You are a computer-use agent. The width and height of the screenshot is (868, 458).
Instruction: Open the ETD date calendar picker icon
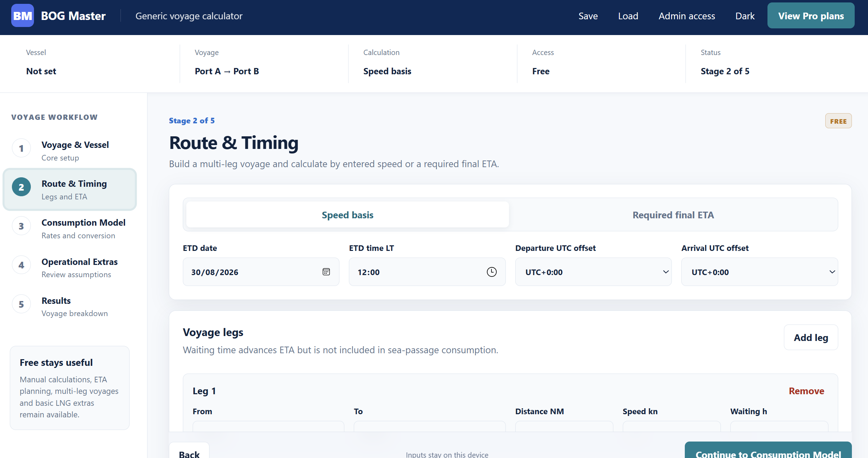coord(326,272)
